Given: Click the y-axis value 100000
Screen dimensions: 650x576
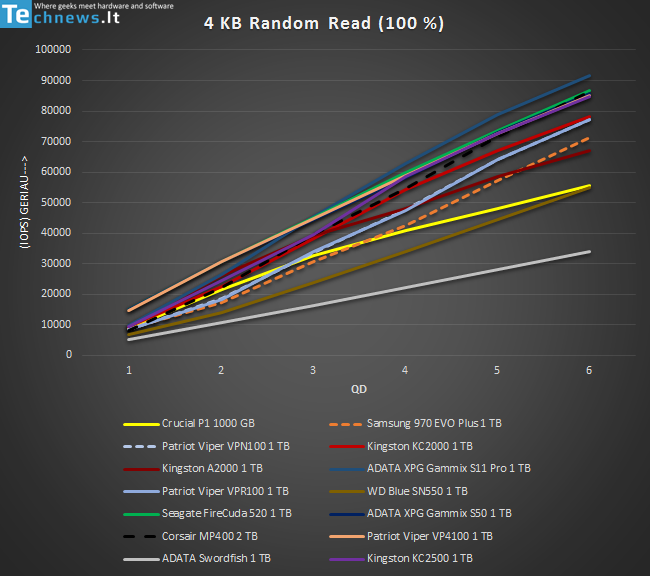Looking at the screenshot, I should (x=53, y=49).
